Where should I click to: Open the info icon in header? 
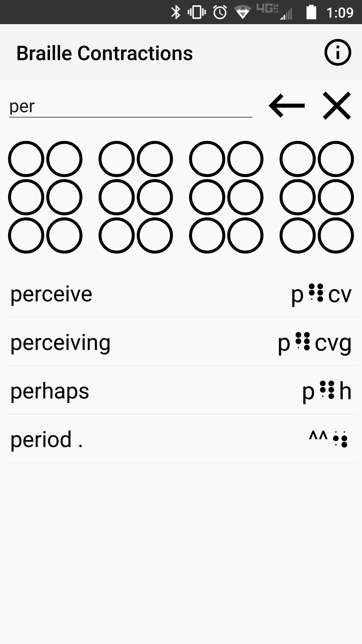point(338,53)
